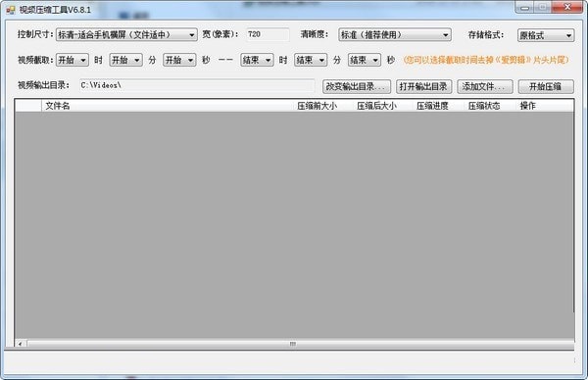Click the horizontal scrollbar left arrow
The width and height of the screenshot is (588, 380).
20,344
